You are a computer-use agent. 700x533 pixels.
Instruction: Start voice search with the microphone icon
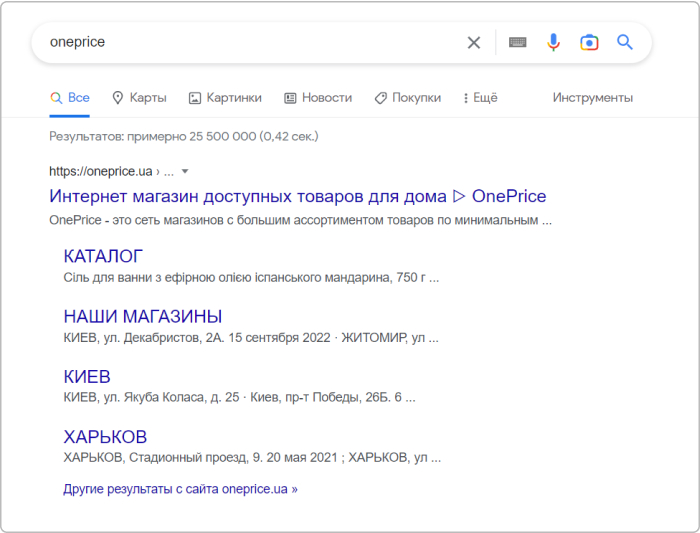(x=553, y=42)
